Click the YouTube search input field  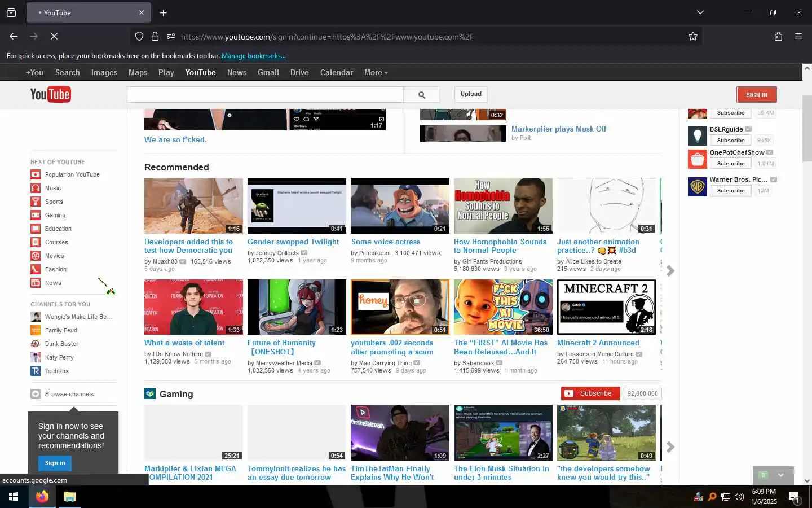click(265, 95)
